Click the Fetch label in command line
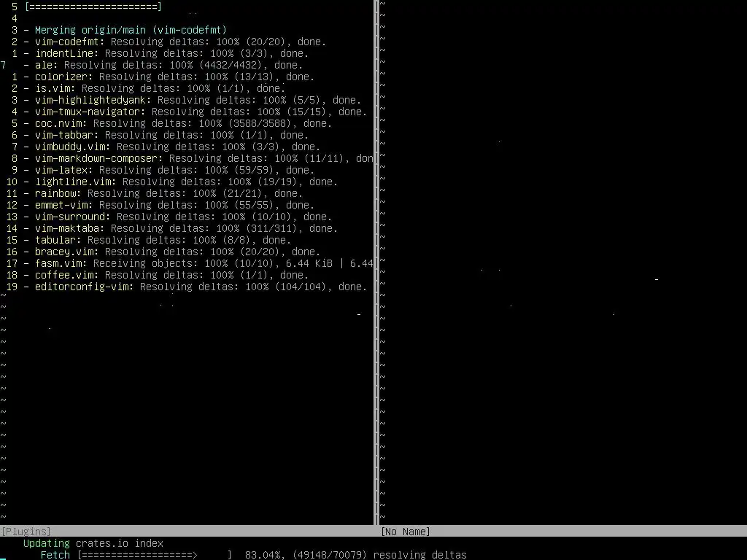Viewport: 747px width, 560px height. [55, 555]
